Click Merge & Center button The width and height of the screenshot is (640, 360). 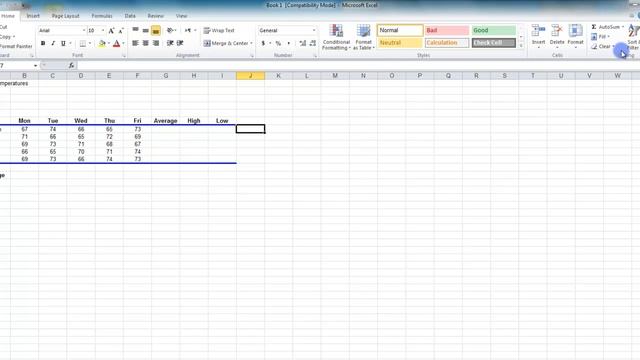(226, 43)
